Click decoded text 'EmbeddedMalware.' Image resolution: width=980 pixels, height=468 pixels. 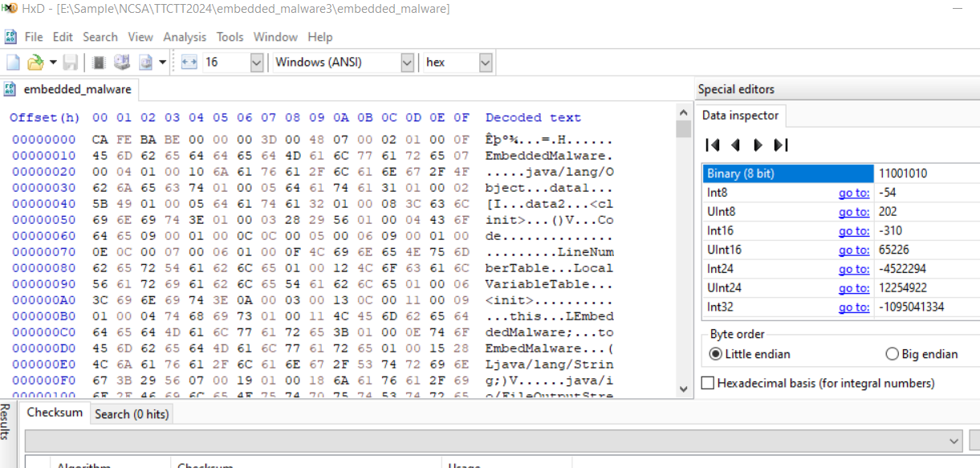coord(549,156)
